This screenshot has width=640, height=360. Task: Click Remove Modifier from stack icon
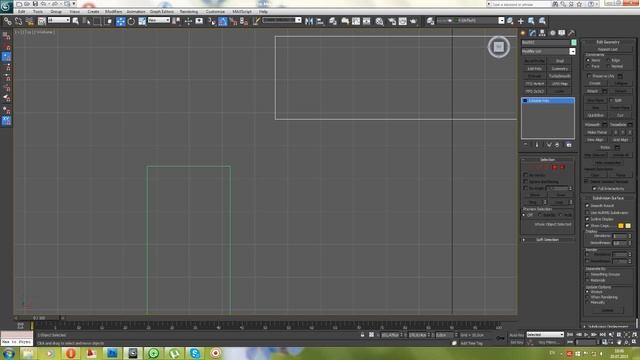coord(558,145)
